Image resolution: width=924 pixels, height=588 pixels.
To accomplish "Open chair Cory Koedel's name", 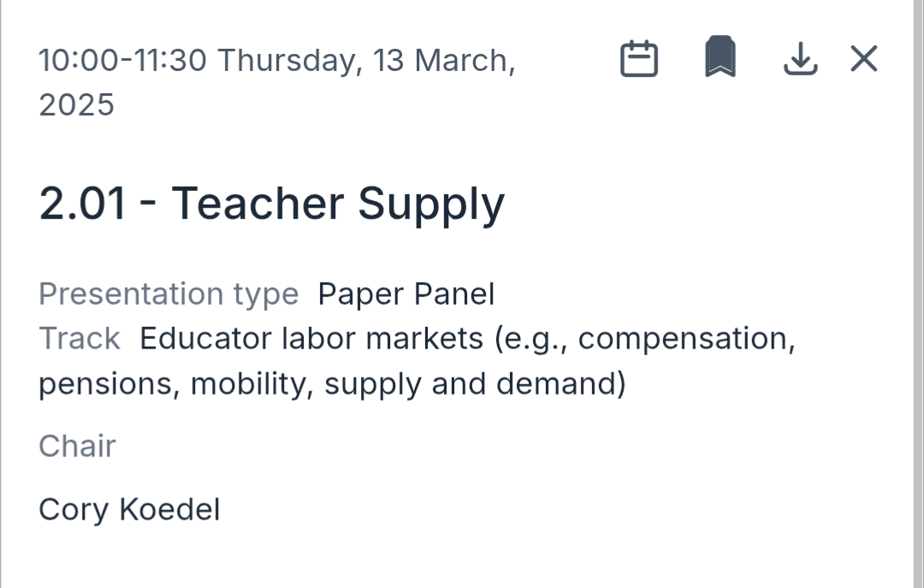I will [129, 509].
